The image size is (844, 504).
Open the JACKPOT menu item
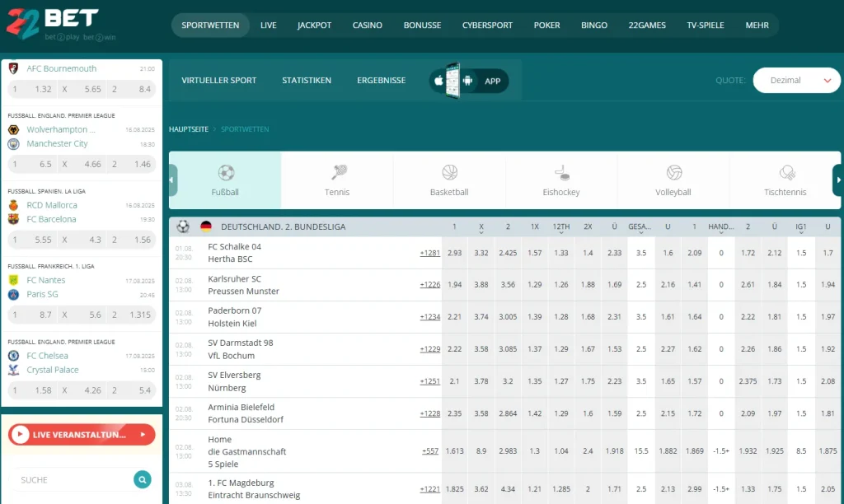[314, 26]
